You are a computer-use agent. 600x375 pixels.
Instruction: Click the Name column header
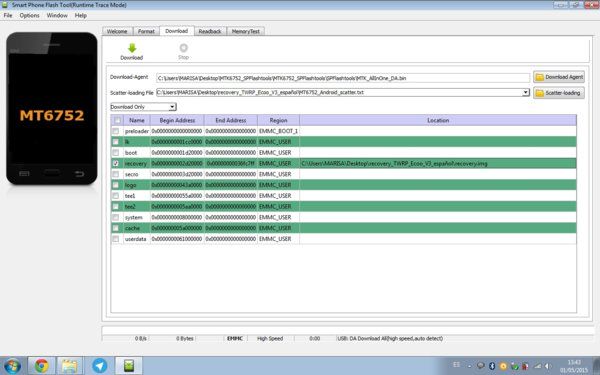tap(137, 120)
